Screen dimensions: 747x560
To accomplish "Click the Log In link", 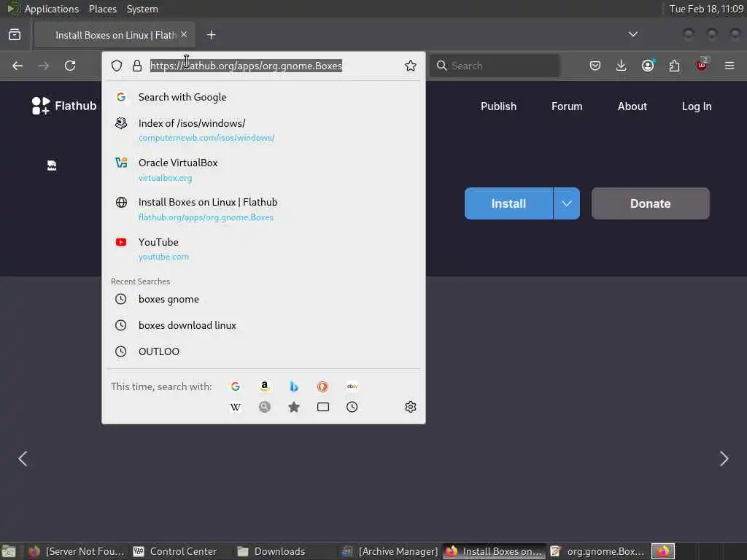I will [x=697, y=106].
